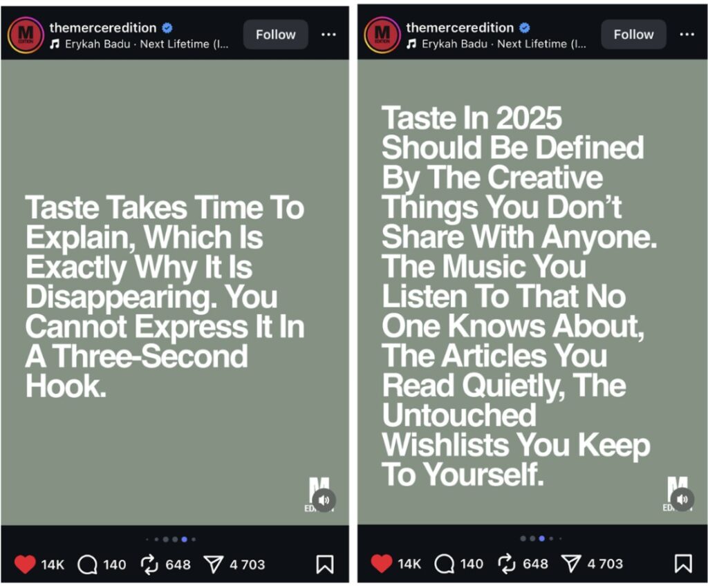This screenshot has height=588, width=708.
Task: Mute audio on the left post
Action: 324,500
